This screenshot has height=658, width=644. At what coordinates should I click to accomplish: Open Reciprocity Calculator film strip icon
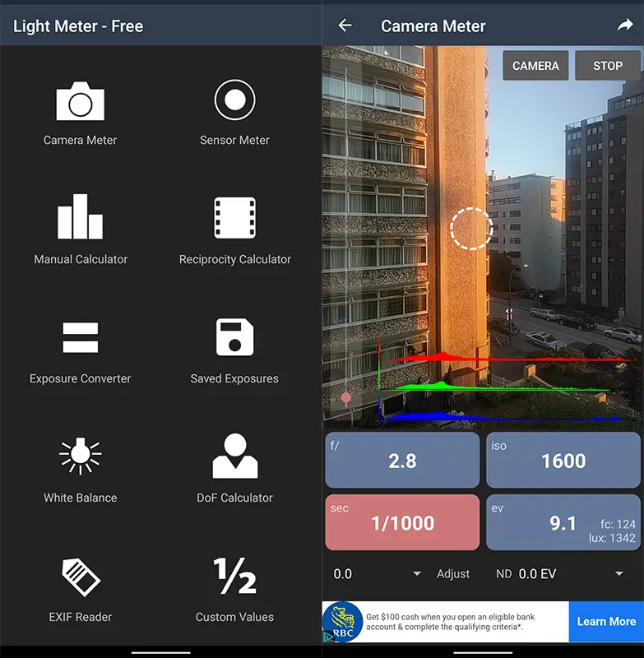234,218
